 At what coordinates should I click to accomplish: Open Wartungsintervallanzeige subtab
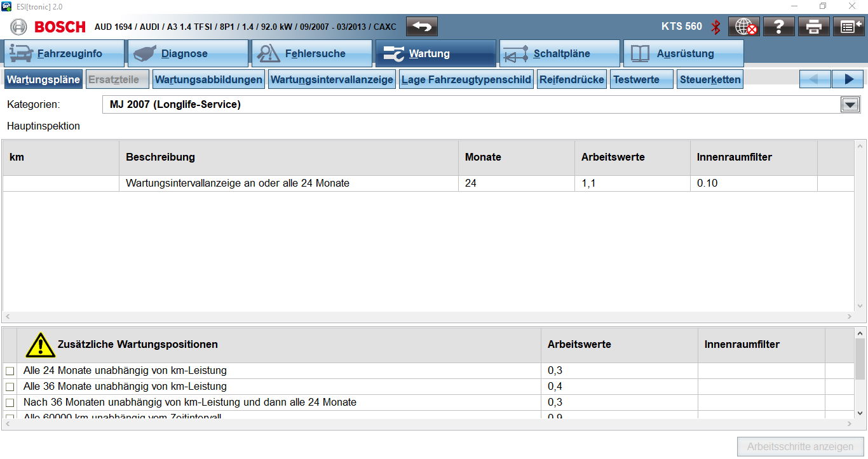point(332,80)
